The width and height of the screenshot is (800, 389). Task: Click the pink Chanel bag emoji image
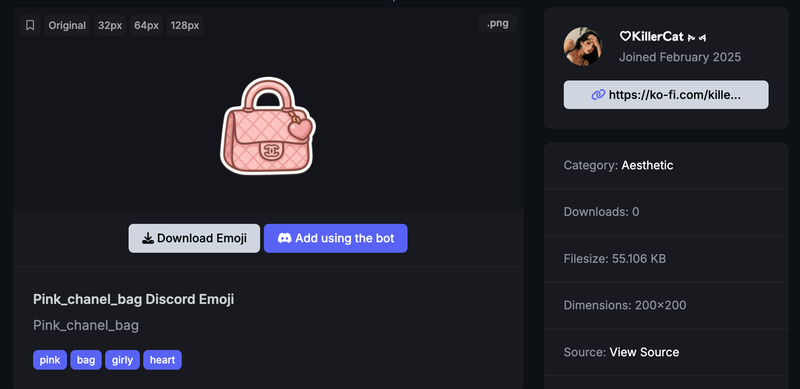pyautogui.click(x=268, y=126)
